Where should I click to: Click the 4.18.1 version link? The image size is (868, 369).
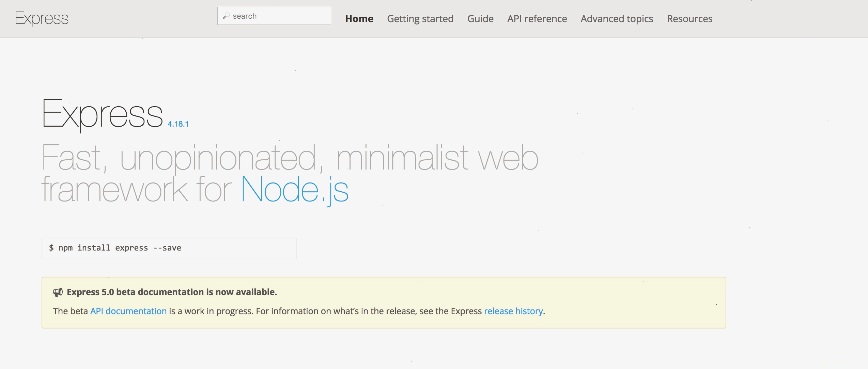coord(178,124)
